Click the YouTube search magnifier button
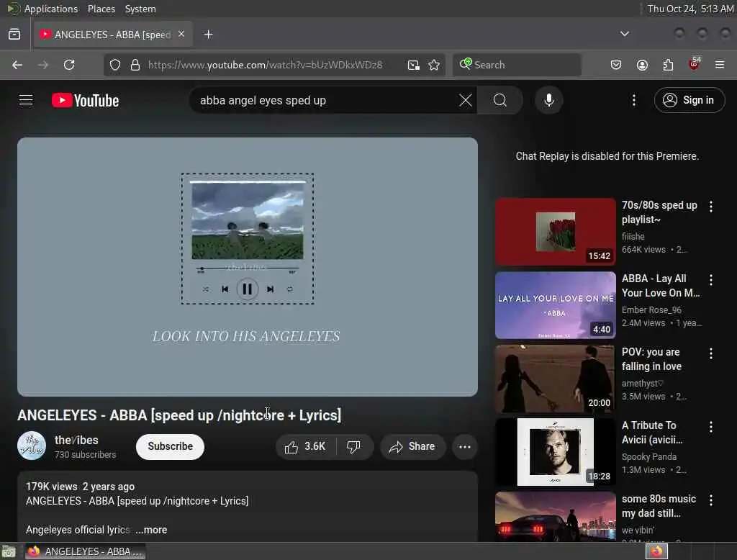This screenshot has height=560, width=737. (500, 100)
